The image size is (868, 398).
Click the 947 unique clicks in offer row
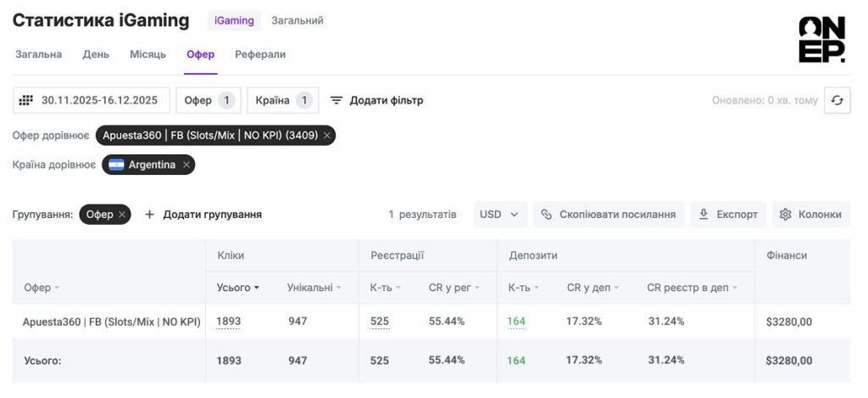click(298, 321)
